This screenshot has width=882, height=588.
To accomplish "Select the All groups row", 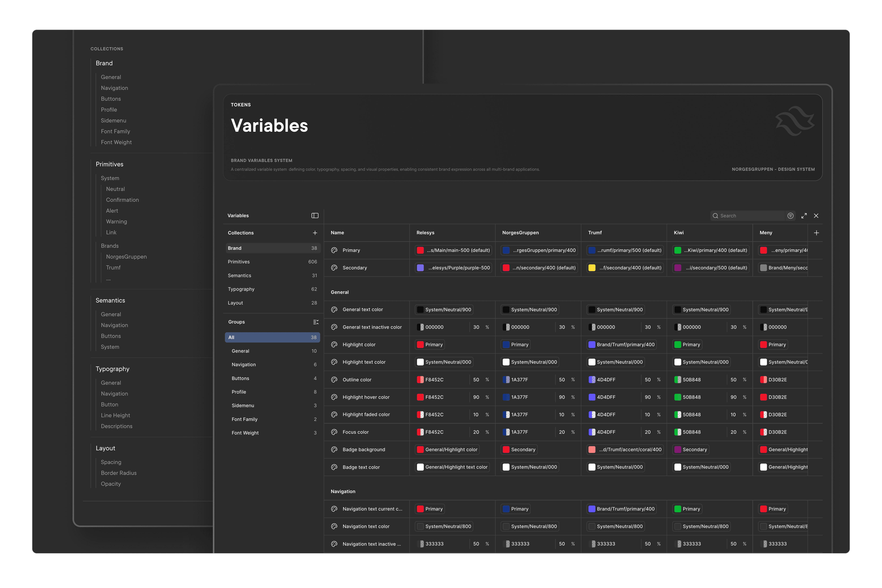I will (x=272, y=337).
